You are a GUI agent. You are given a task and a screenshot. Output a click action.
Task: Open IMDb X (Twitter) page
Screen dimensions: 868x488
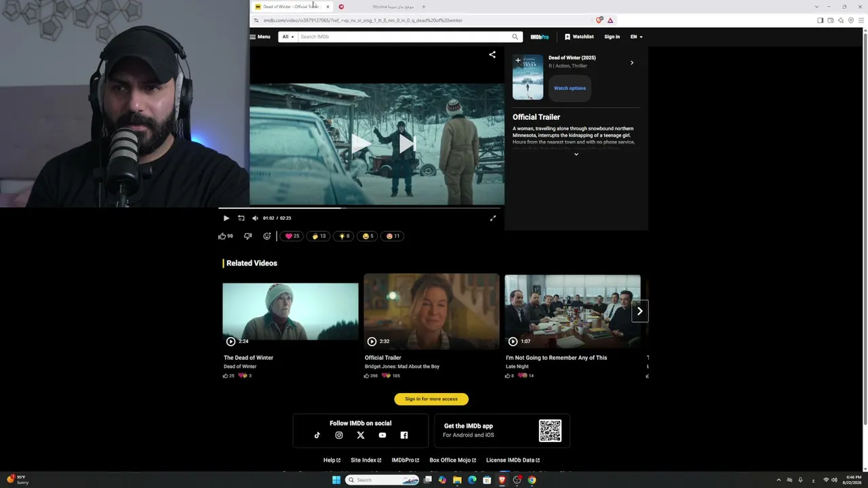[361, 435]
